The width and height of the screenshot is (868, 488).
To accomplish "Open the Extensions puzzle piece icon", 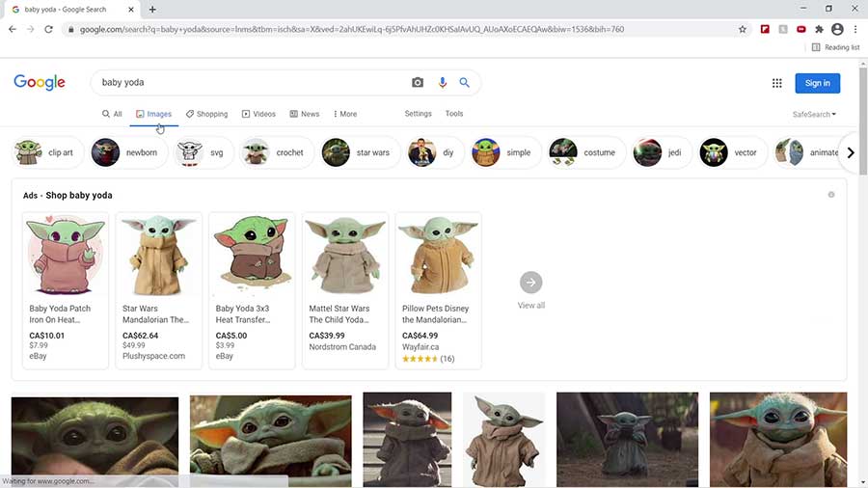I will pyautogui.click(x=819, y=29).
